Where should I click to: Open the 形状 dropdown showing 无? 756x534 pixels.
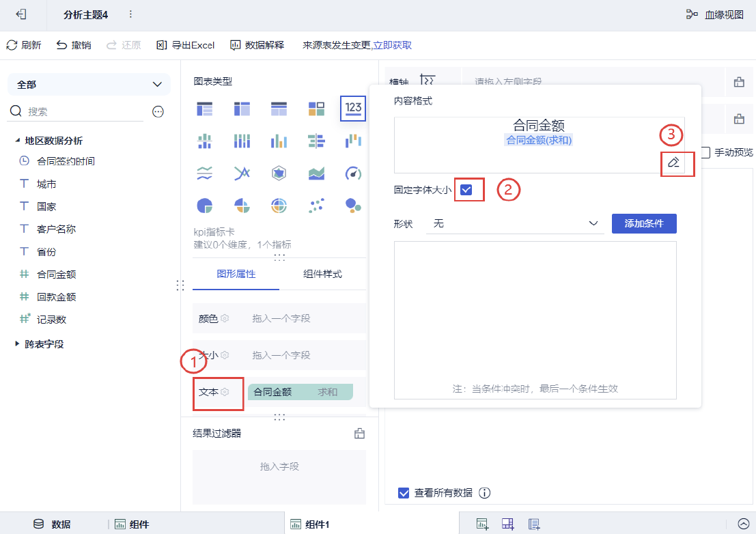pyautogui.click(x=515, y=223)
